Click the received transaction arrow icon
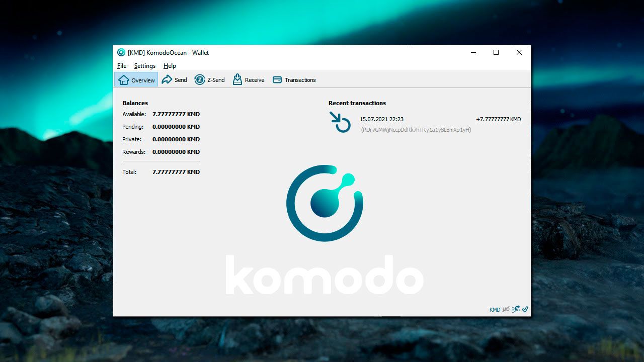644x362 pixels. 340,122
